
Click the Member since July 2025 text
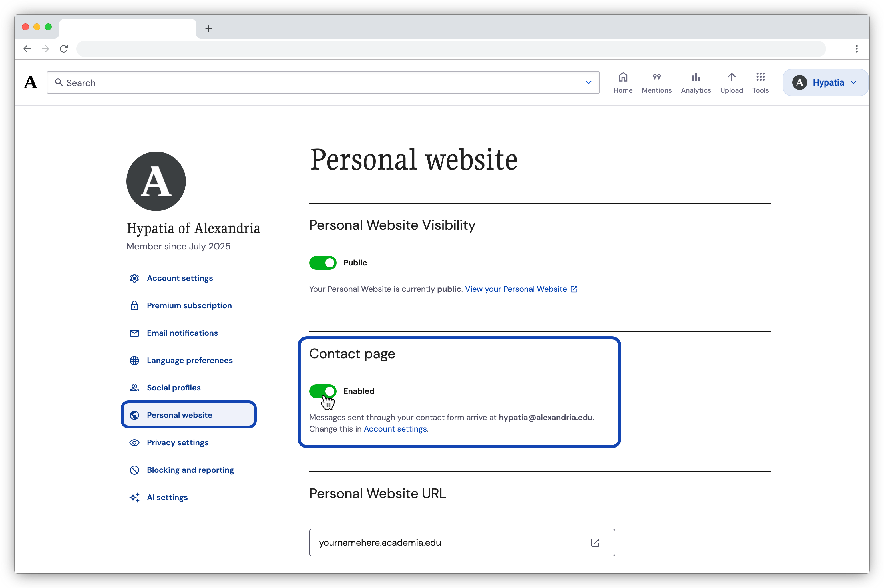[x=178, y=246]
